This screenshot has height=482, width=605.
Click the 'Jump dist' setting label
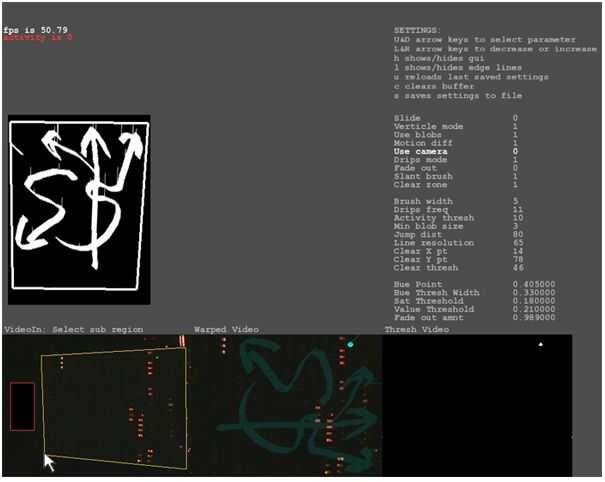pos(418,234)
